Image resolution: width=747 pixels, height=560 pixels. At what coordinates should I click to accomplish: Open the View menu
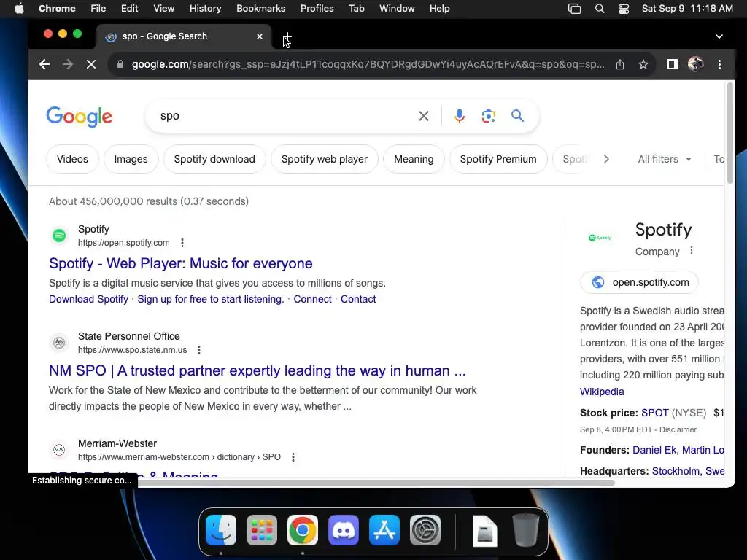point(164,9)
